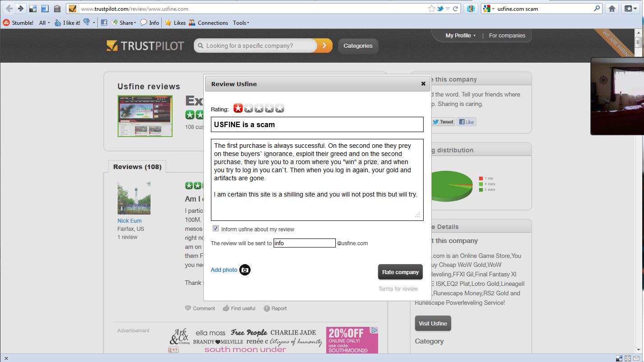This screenshot has width=644, height=362.
Task: Click the Looking for a specific company search field
Action: click(x=256, y=46)
